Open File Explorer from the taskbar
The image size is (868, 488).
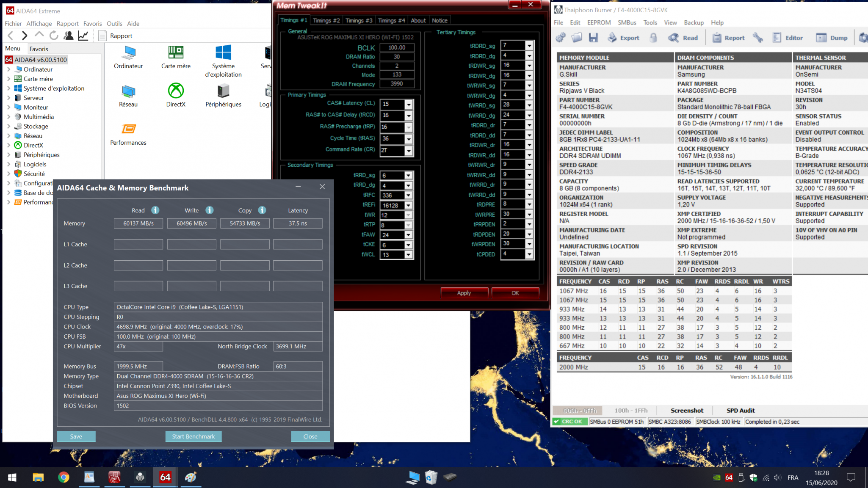pos(38,477)
